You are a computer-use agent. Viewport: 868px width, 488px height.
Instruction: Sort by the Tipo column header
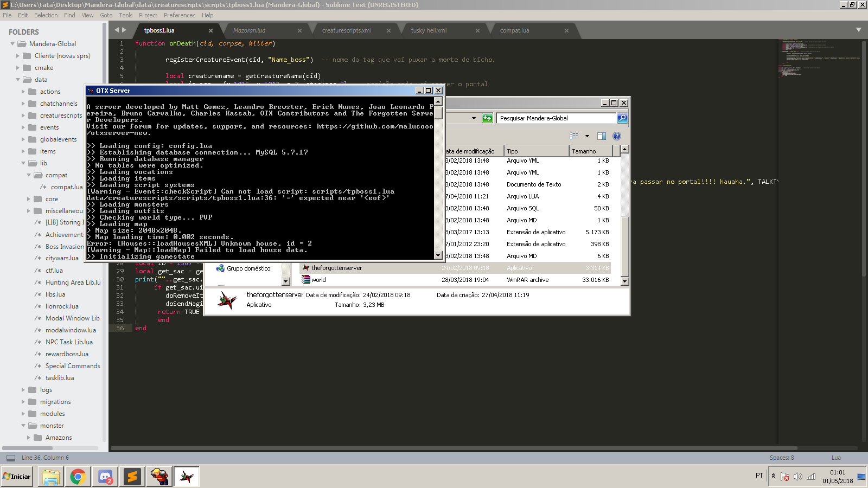[x=537, y=151]
